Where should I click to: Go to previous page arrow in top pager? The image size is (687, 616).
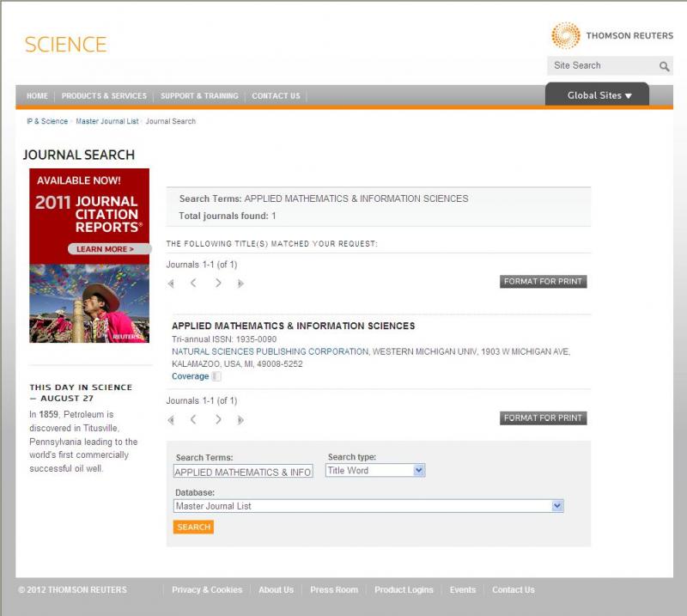coord(193,284)
